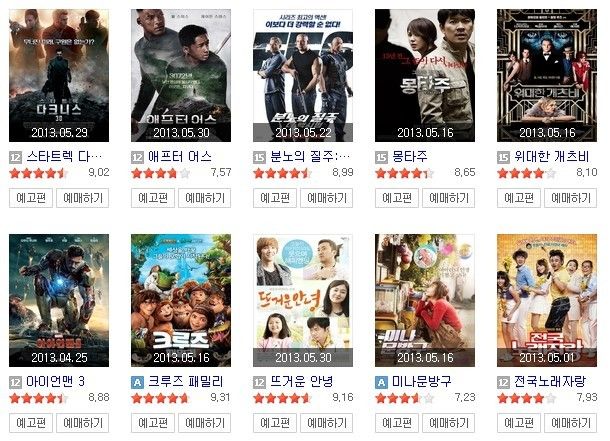Watch the 예고편 trailer for 몽타주
Screen dimensions: 610x441
click(x=397, y=198)
